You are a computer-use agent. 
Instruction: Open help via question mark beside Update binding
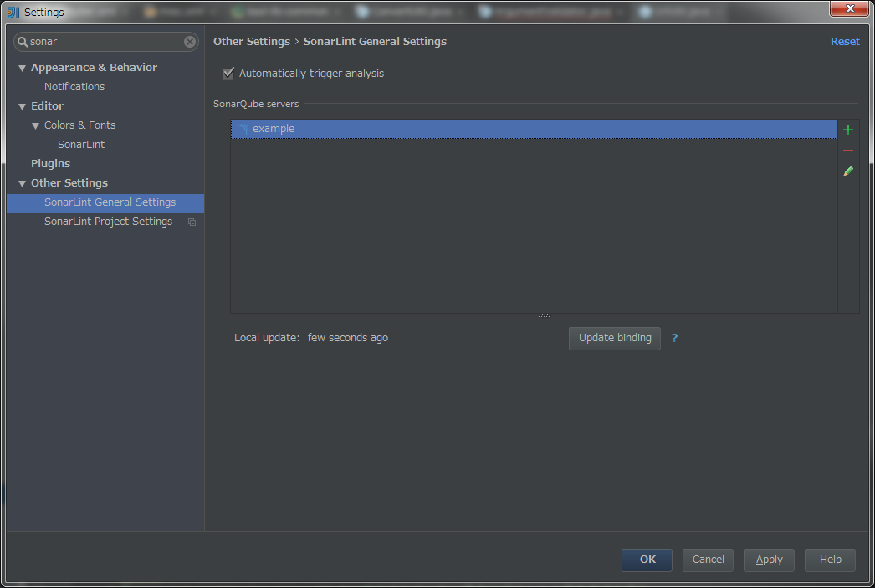[x=674, y=338]
